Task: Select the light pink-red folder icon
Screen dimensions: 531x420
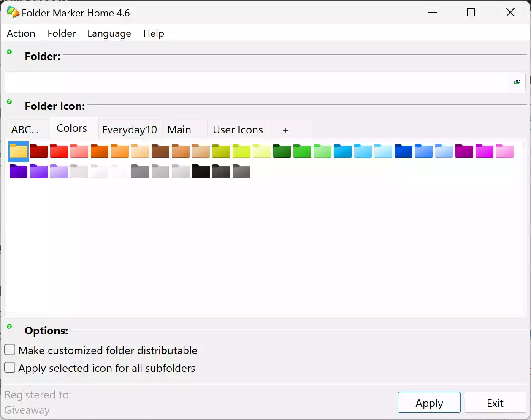Action: [x=79, y=152]
